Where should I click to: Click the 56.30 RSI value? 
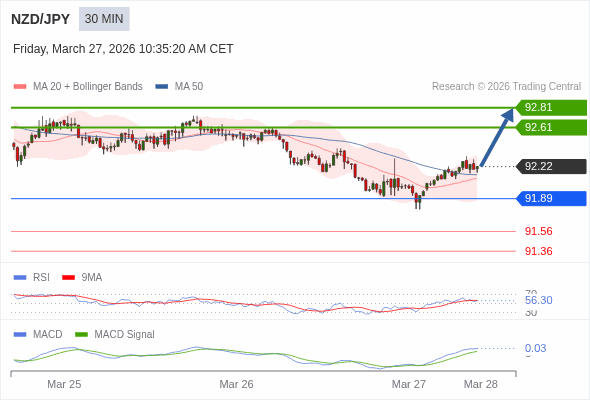pos(539,300)
